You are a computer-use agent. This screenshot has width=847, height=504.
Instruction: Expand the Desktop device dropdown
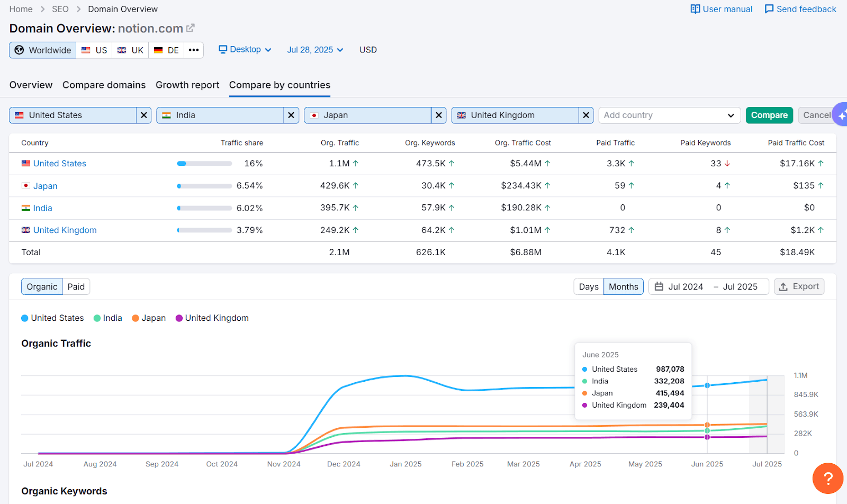(x=245, y=50)
